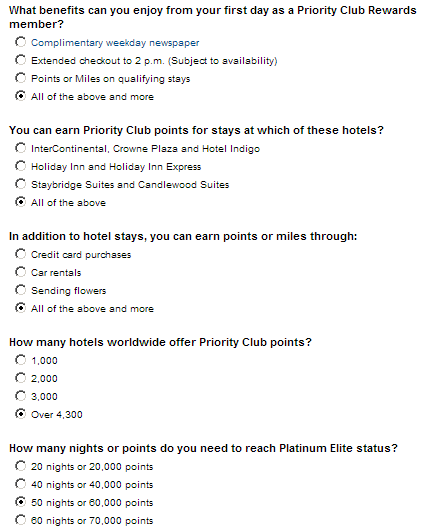424x527 pixels.
Task: Select All of the above and more for earning points
Action: pos(20,308)
